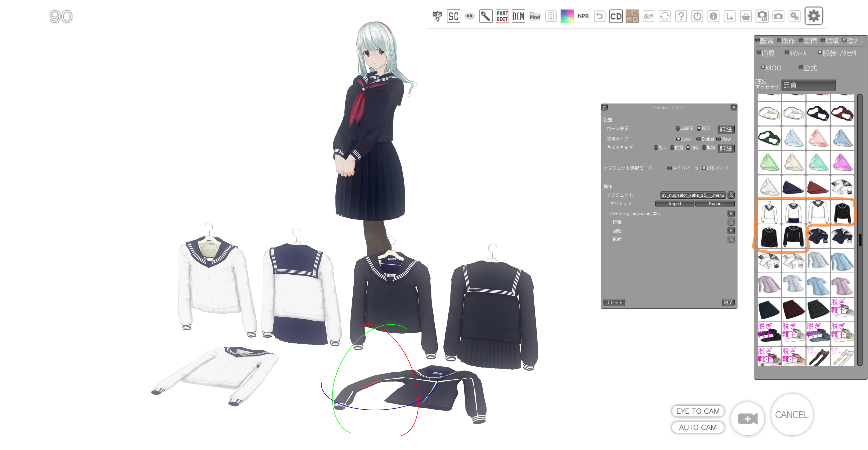Set gizmo type to 位置
Image resolution: width=868 pixels, height=450 pixels.
pos(672,148)
